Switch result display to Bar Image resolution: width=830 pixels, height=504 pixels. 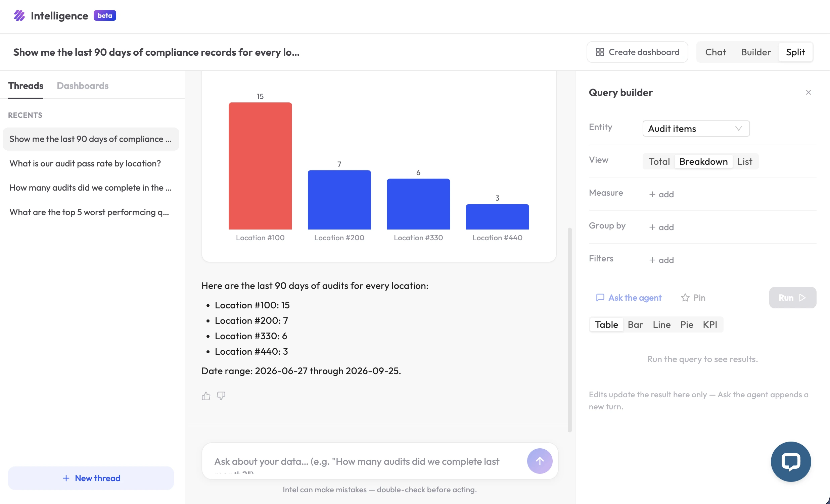pos(635,324)
